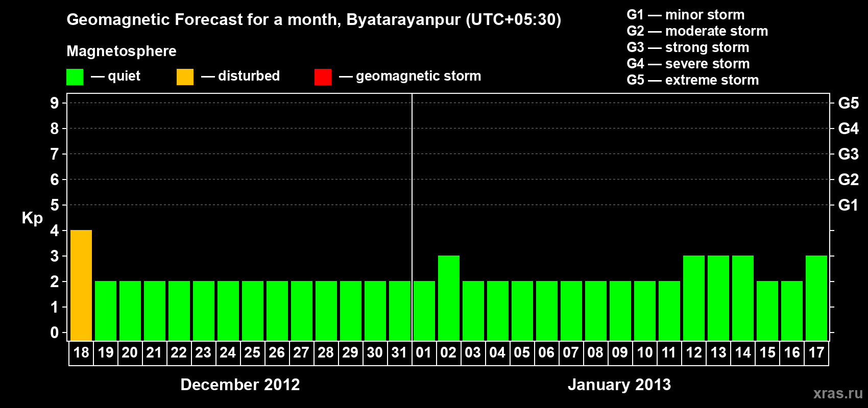Click the 'G2 — moderate storm' legend line
The width and height of the screenshot is (868, 408).
(x=697, y=31)
